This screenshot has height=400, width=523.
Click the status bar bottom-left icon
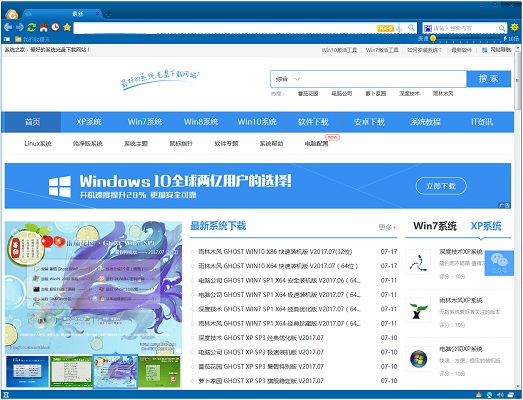[6, 395]
